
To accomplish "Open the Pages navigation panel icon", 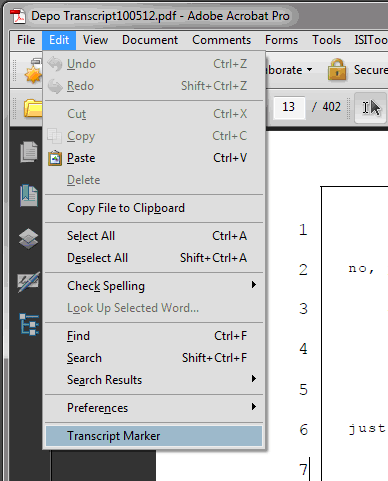I will coord(29,152).
